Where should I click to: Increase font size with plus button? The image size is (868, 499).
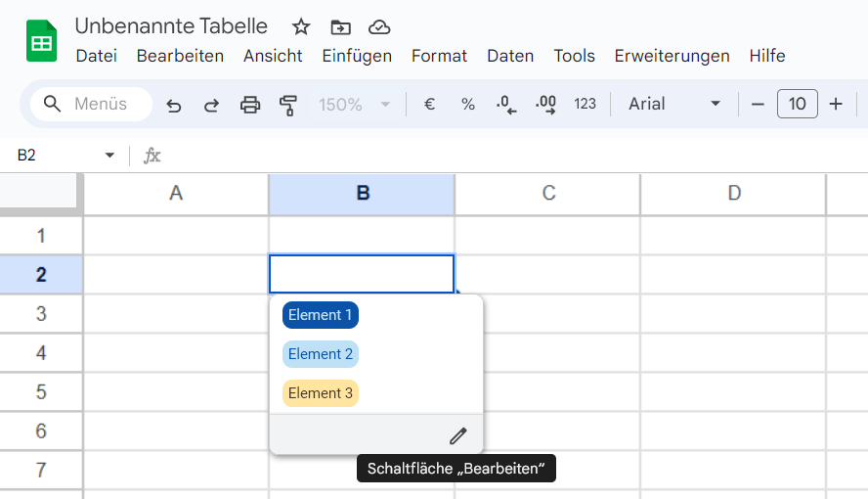point(836,104)
